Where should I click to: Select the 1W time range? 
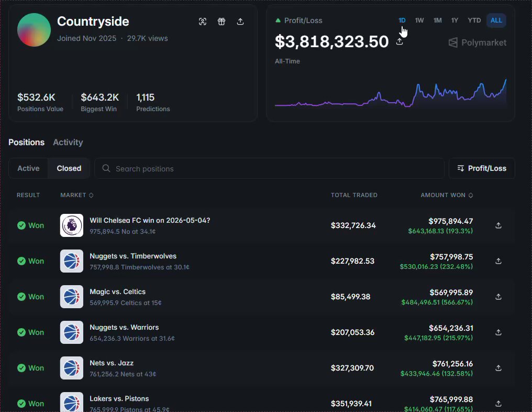pyautogui.click(x=419, y=20)
